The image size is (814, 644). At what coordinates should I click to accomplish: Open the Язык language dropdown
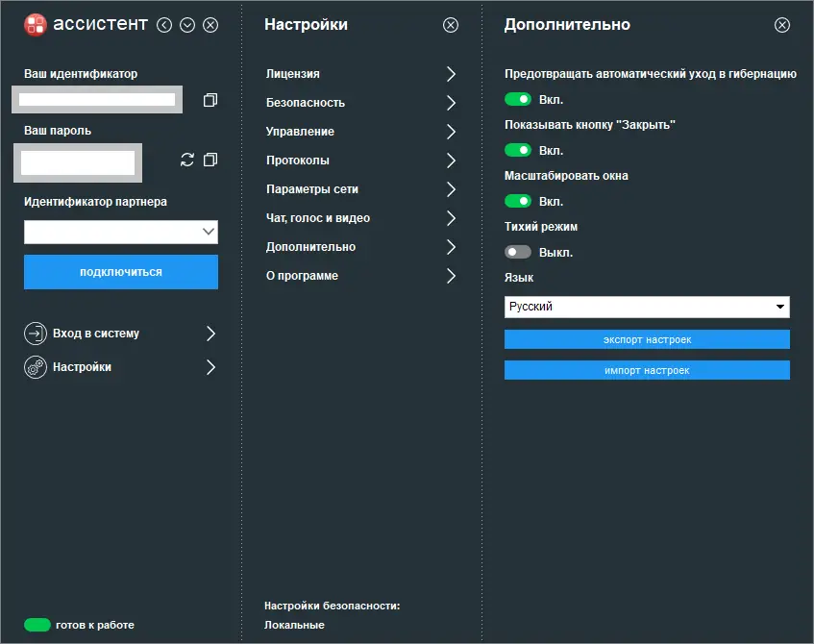coord(647,307)
